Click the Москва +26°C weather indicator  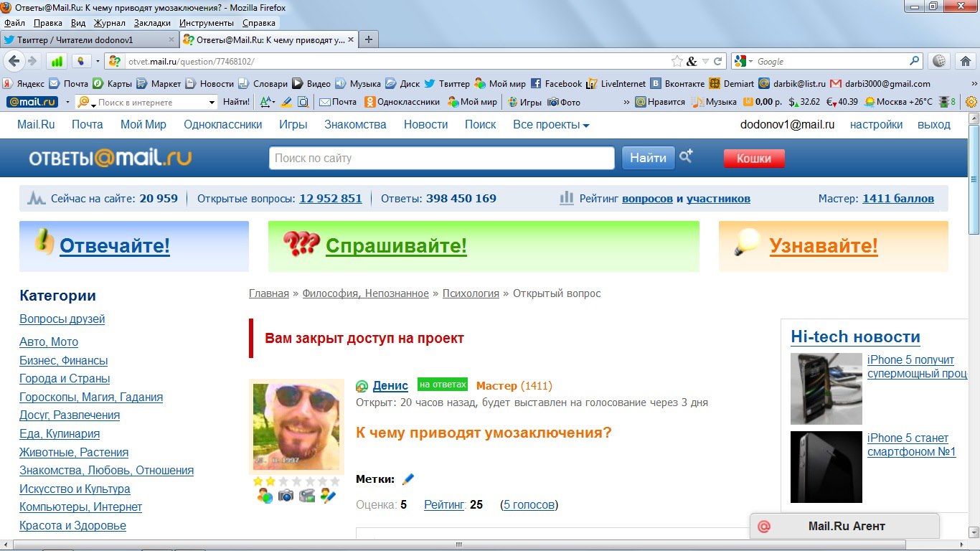[899, 102]
